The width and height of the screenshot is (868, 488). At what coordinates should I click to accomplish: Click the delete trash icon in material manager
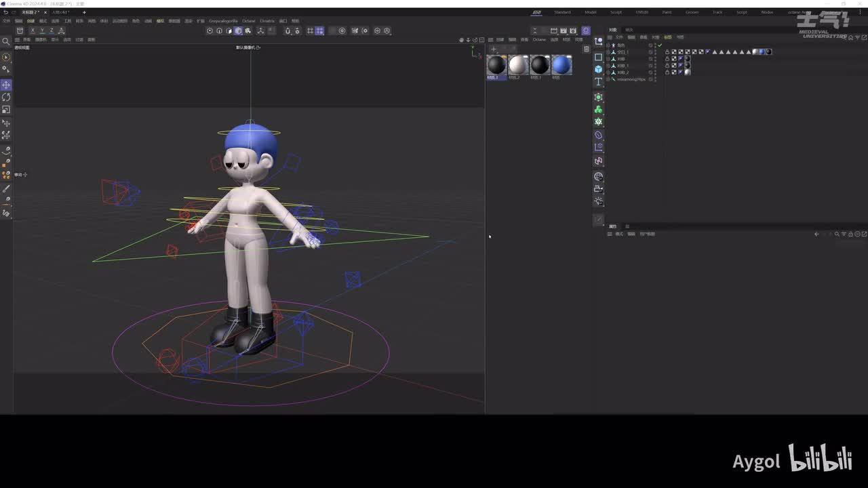tap(587, 49)
